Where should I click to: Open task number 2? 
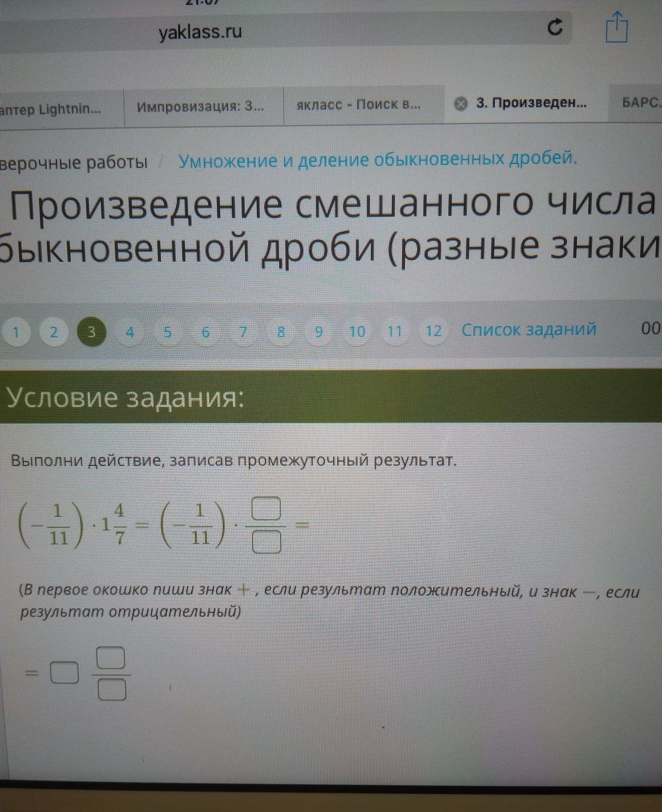click(54, 332)
